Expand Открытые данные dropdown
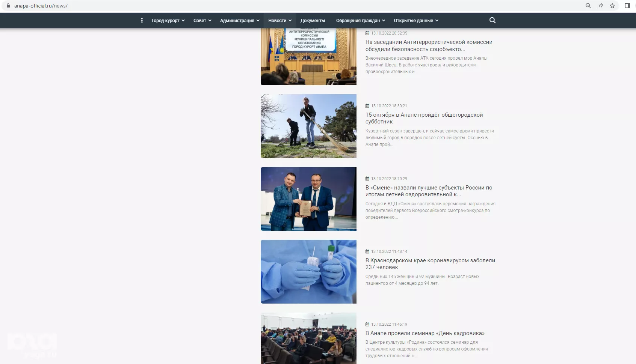The width and height of the screenshot is (636, 364). click(416, 21)
